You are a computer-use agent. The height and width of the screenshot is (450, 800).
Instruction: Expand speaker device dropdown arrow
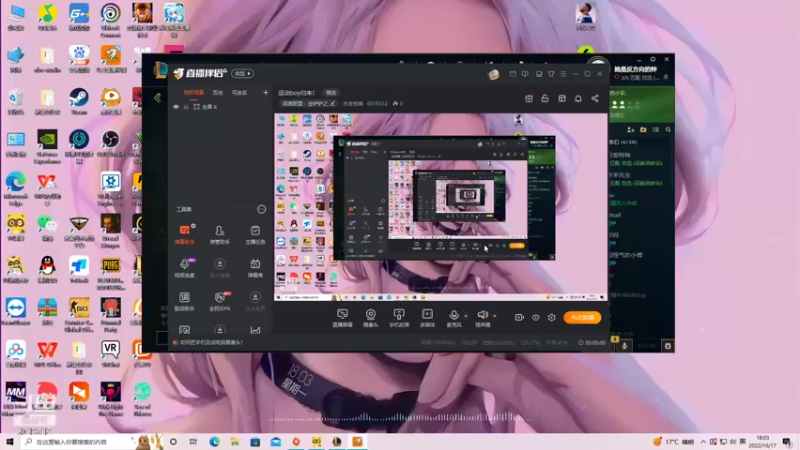coord(494,316)
